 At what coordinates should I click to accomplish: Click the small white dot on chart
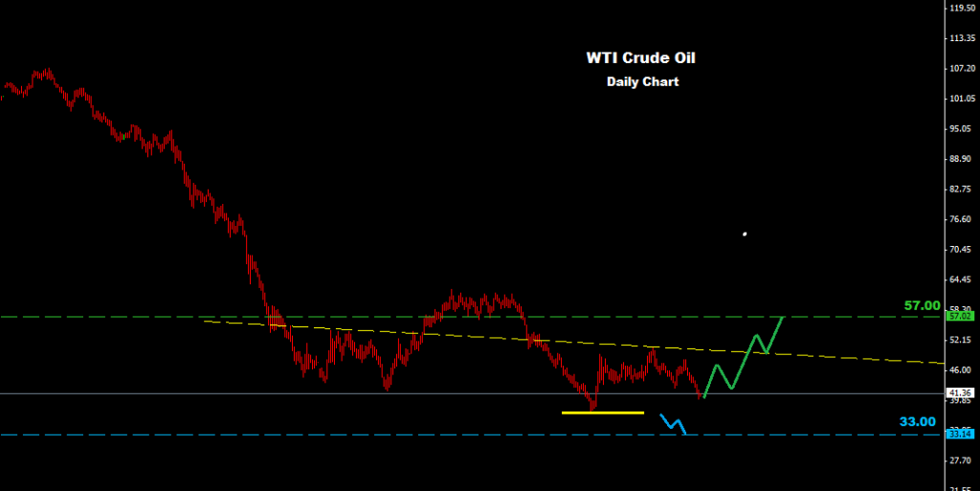(x=745, y=234)
